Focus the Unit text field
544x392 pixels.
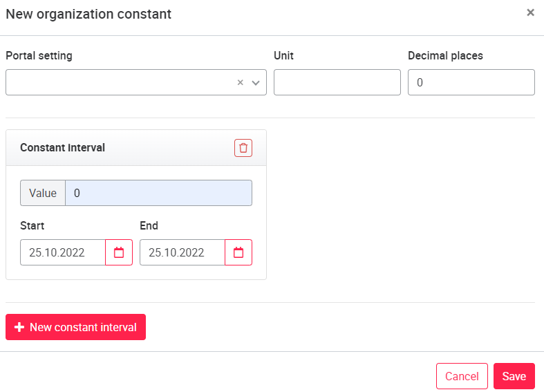pos(337,82)
